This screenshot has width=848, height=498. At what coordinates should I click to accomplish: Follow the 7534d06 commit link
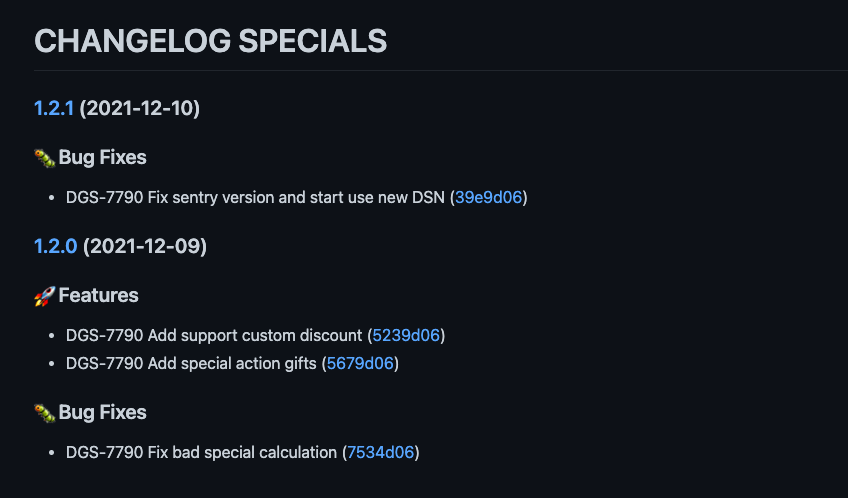tap(380, 452)
